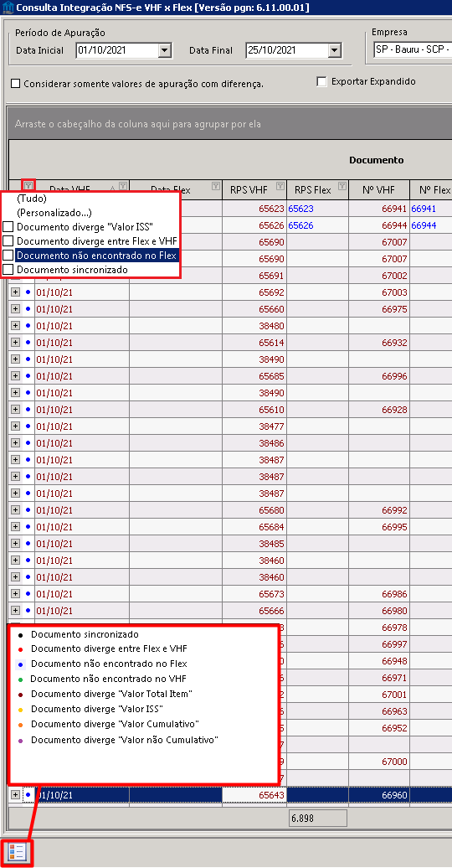Click Nº VHF cell 66932
The width and height of the screenshot is (452, 868).
click(379, 343)
